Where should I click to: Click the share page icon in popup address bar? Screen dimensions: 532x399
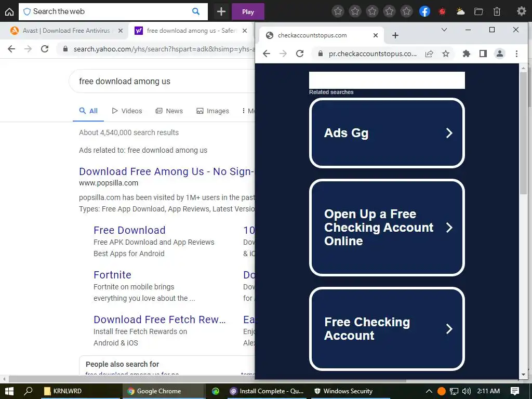tap(429, 54)
